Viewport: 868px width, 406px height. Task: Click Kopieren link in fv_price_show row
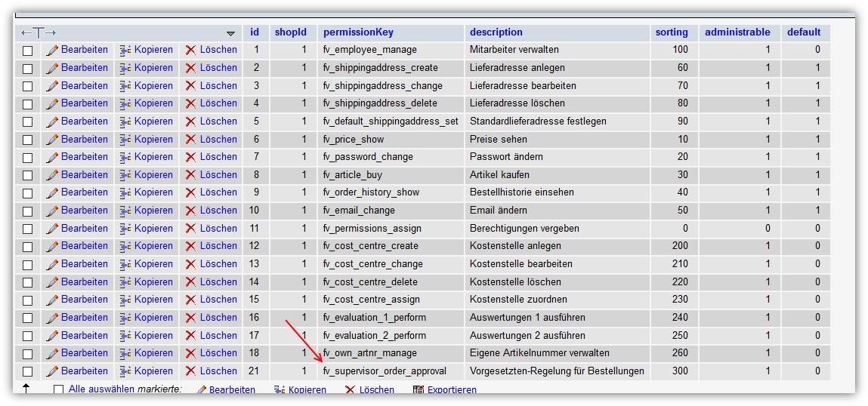(x=153, y=139)
